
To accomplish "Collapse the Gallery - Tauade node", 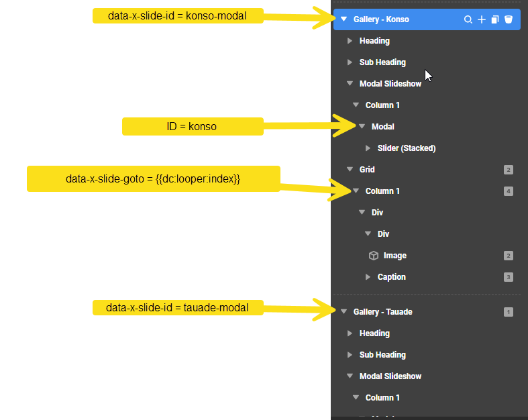I will (344, 312).
